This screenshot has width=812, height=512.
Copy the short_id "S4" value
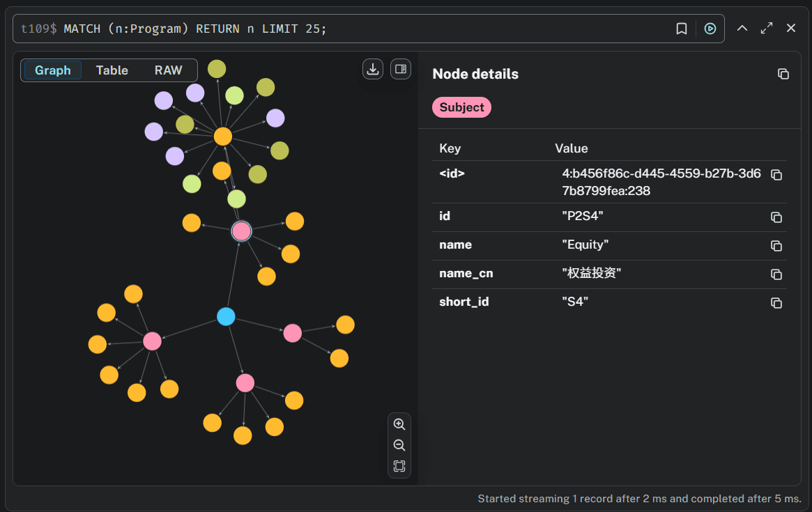[776, 302]
